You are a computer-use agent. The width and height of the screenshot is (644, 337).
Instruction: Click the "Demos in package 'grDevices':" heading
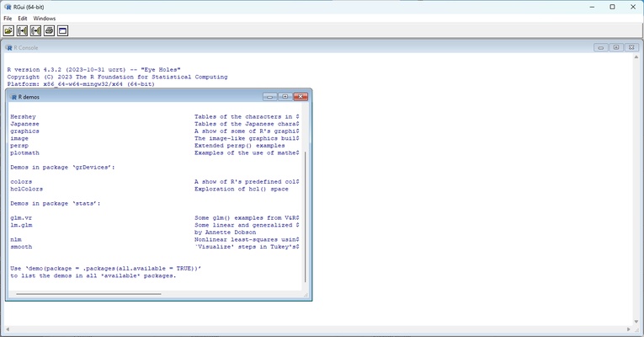[62, 168]
